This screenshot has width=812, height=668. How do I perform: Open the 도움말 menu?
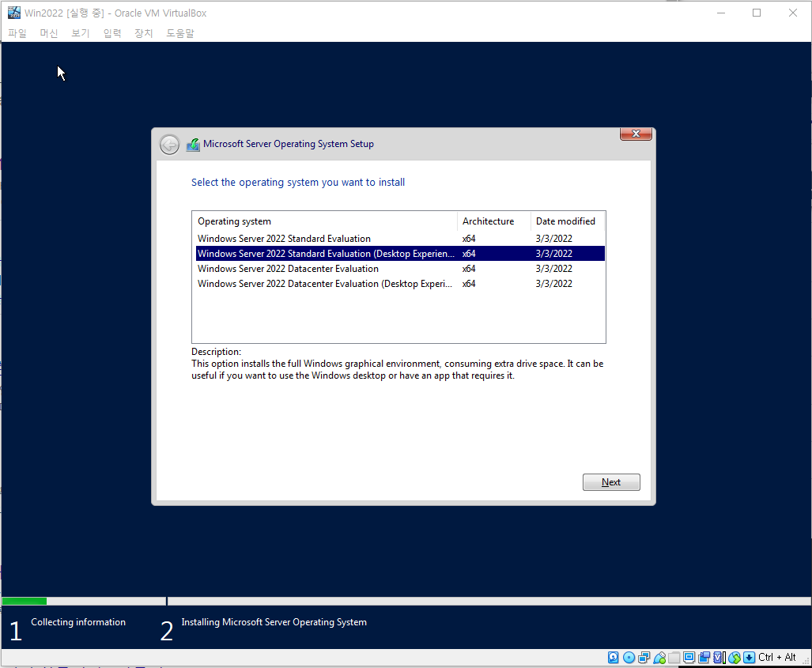coord(179,33)
